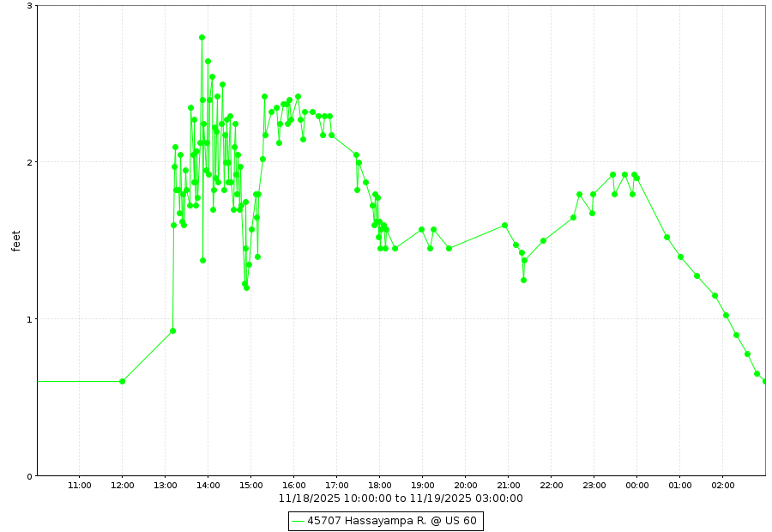
Task: Click the 1 label on the y-axis
Action: pyautogui.click(x=29, y=319)
